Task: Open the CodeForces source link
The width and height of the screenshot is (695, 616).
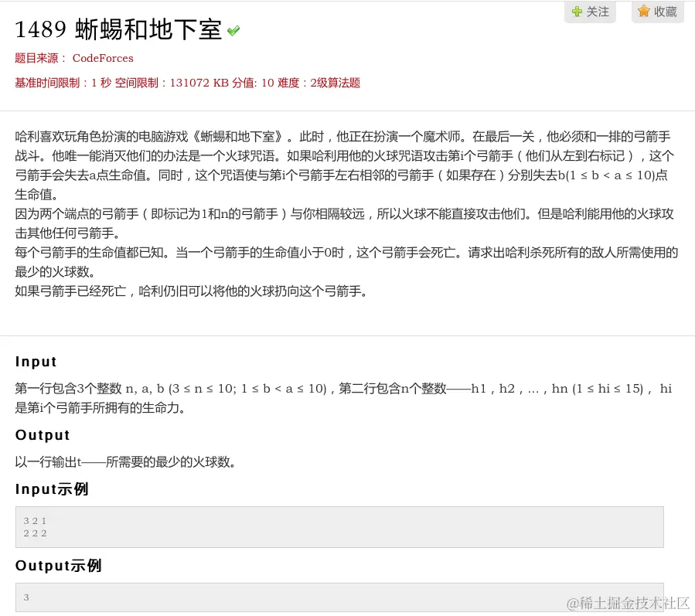Action: pyautogui.click(x=103, y=58)
